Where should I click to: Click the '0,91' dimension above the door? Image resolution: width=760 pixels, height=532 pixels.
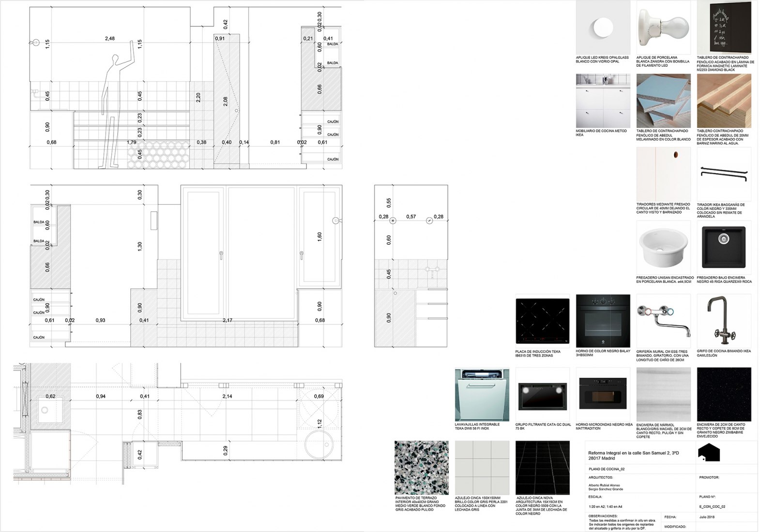tap(220, 39)
